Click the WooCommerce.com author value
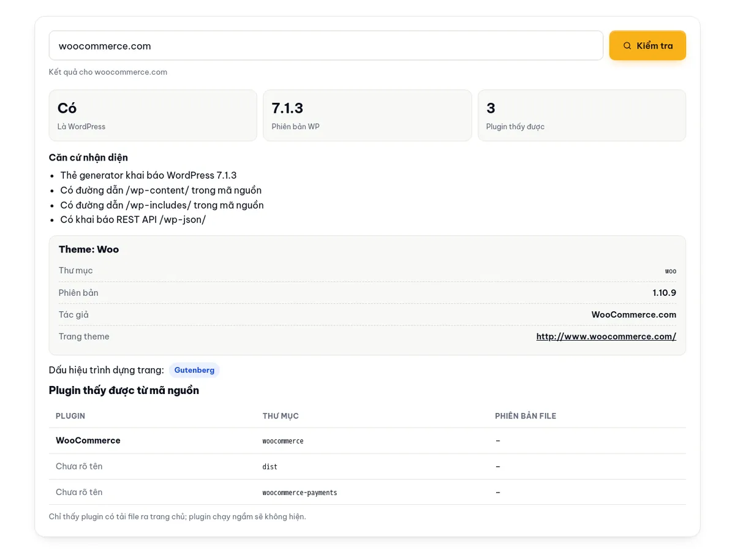 click(x=634, y=315)
